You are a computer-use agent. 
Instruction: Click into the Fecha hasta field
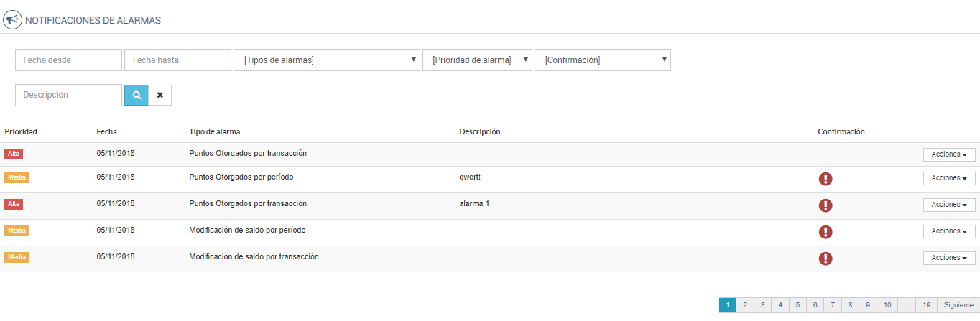177,60
